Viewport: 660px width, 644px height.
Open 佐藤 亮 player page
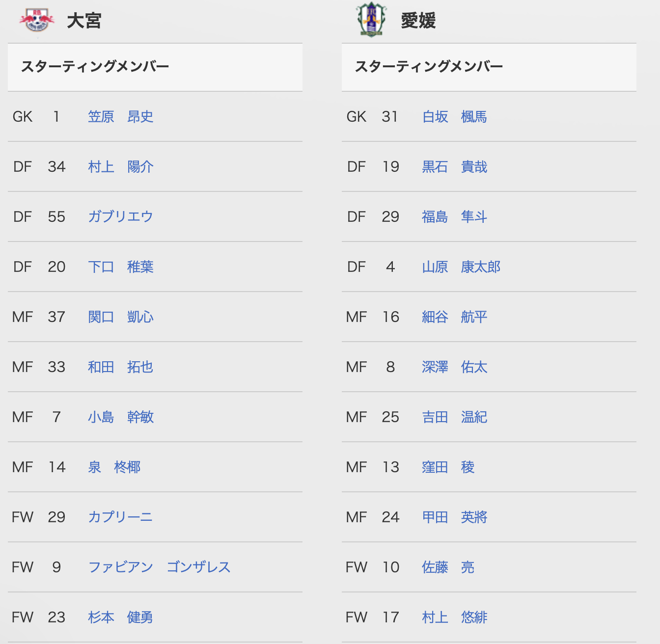(448, 567)
